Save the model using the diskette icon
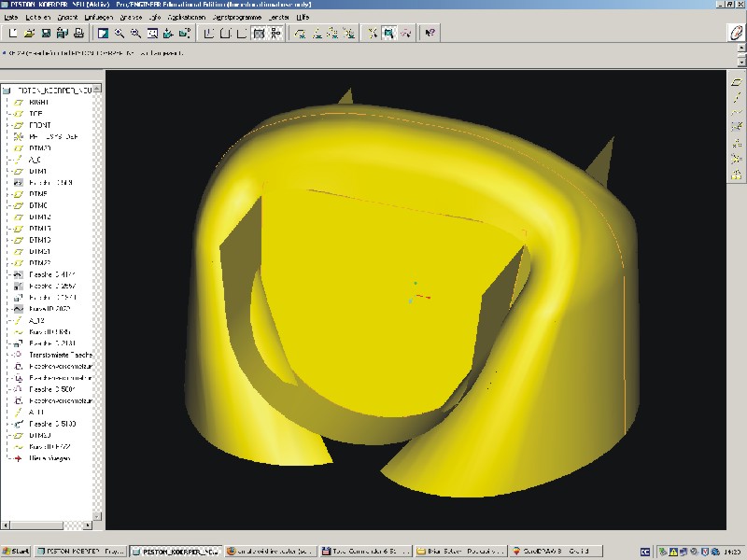Image resolution: width=747 pixels, height=560 pixels. click(46, 33)
